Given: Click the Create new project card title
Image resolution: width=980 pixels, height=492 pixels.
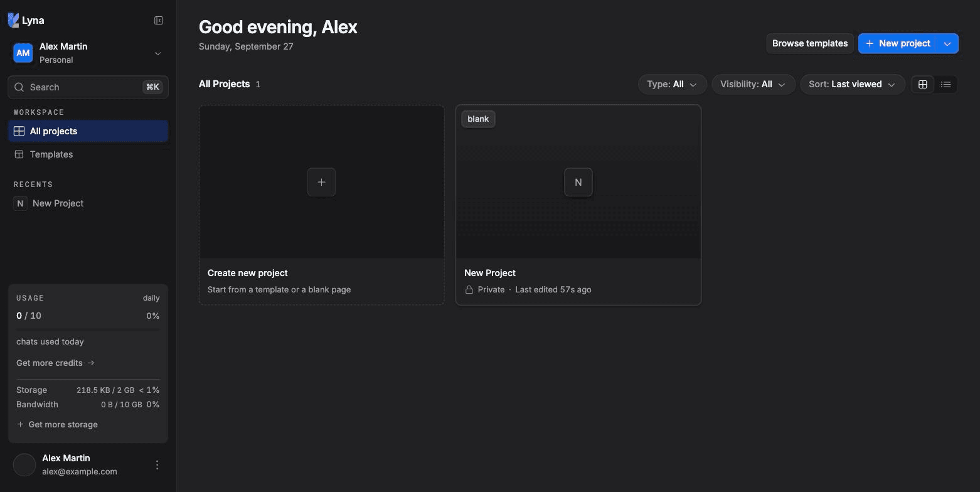Looking at the screenshot, I should (x=247, y=273).
